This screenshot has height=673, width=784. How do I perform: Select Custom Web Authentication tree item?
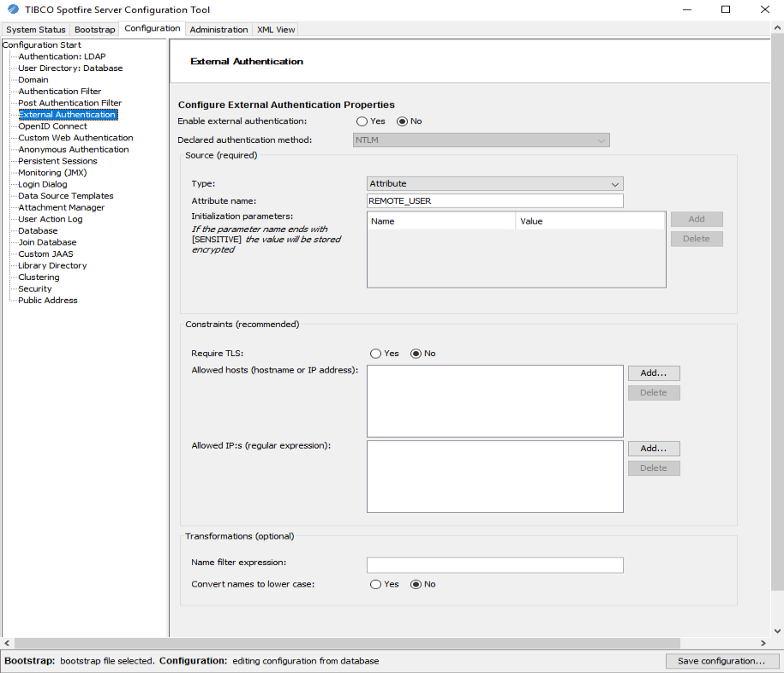[75, 138]
